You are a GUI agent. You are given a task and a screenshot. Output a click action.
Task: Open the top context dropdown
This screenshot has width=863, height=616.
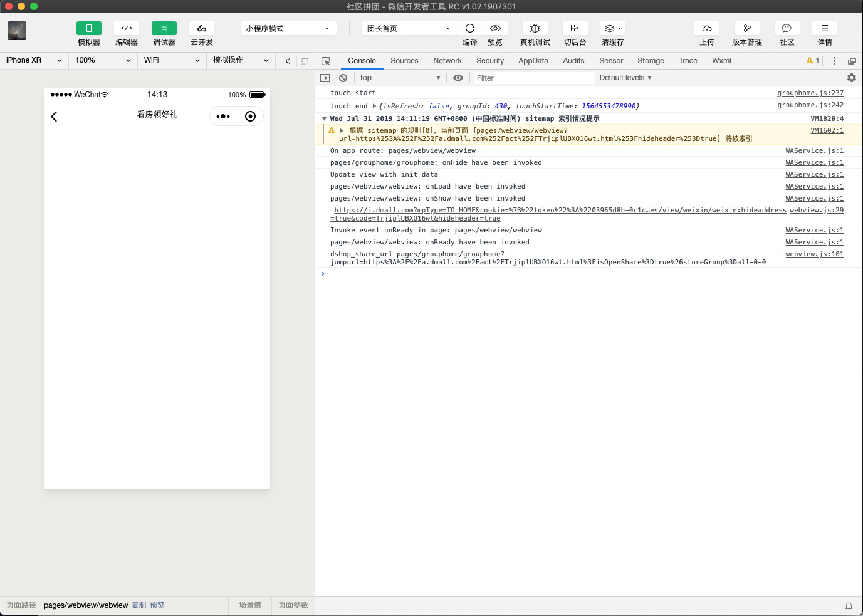pos(400,78)
